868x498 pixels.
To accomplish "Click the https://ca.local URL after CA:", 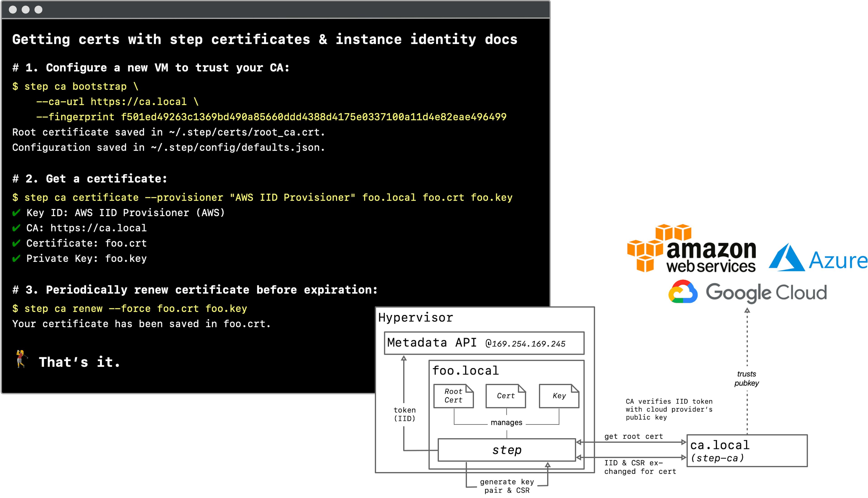I will tap(99, 228).
